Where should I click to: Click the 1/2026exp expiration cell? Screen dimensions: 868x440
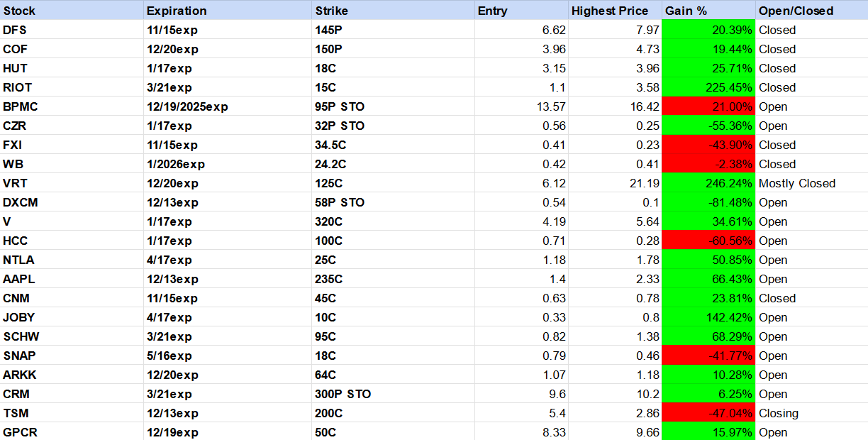228,164
